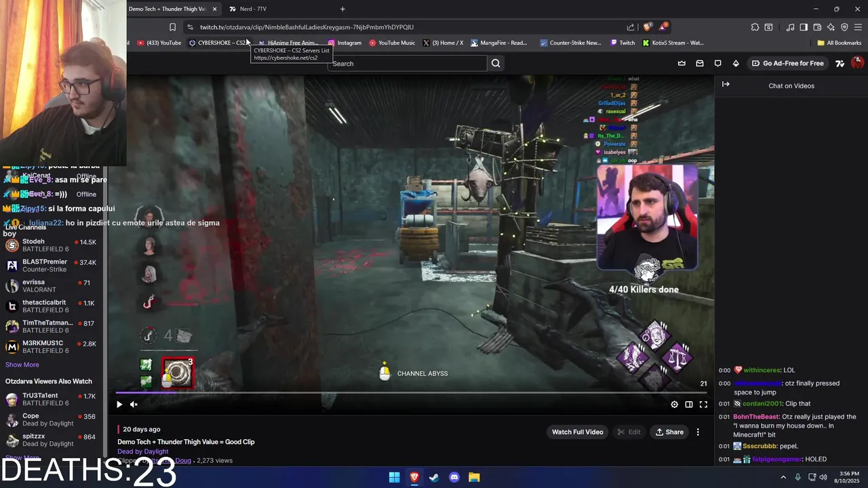Collapse the Chat on Videos panel
The image size is (868, 488).
(x=726, y=85)
